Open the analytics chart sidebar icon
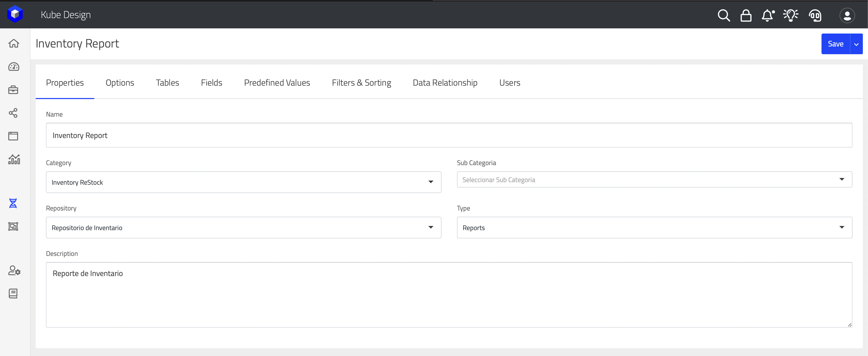Image resolution: width=868 pixels, height=356 pixels. [x=14, y=159]
